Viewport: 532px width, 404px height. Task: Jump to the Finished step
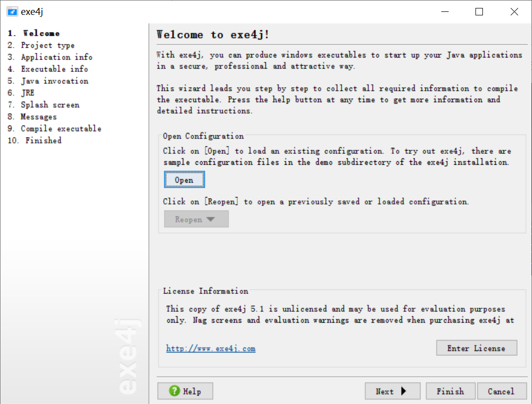pos(35,140)
